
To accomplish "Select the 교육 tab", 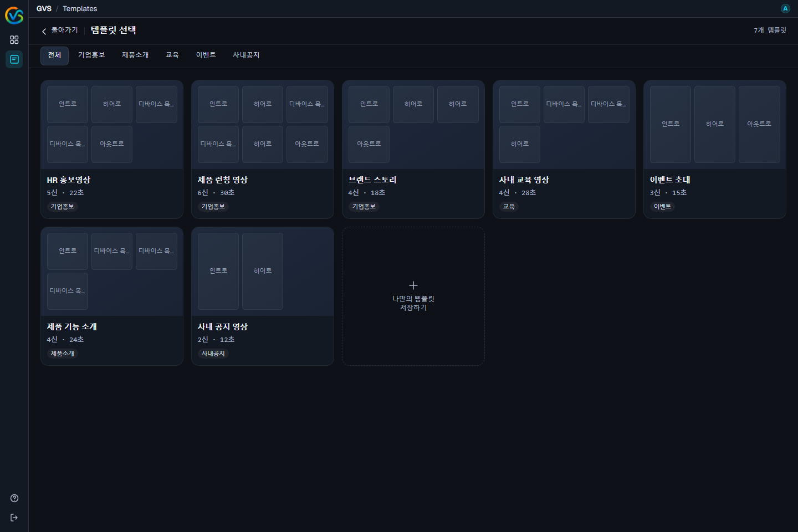I will [x=172, y=55].
